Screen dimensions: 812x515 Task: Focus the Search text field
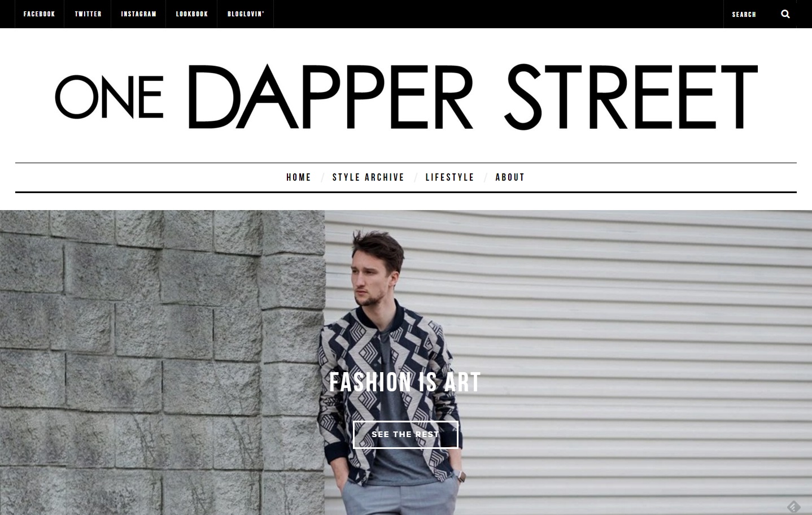click(752, 14)
